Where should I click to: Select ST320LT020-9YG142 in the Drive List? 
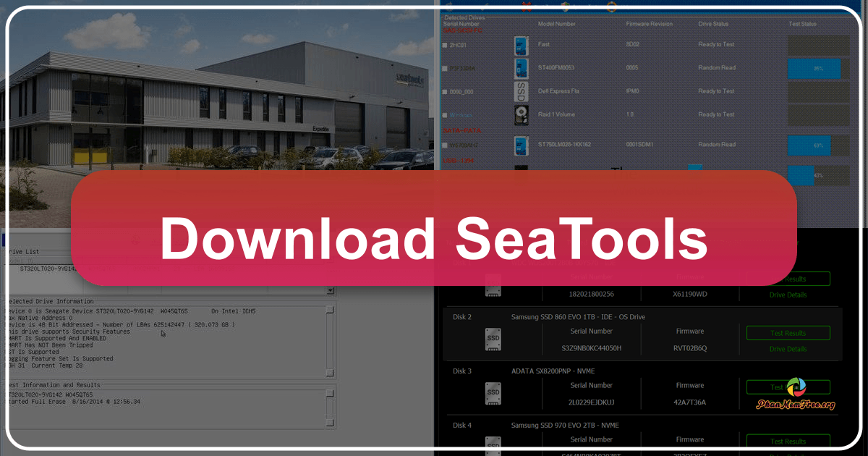point(47,267)
